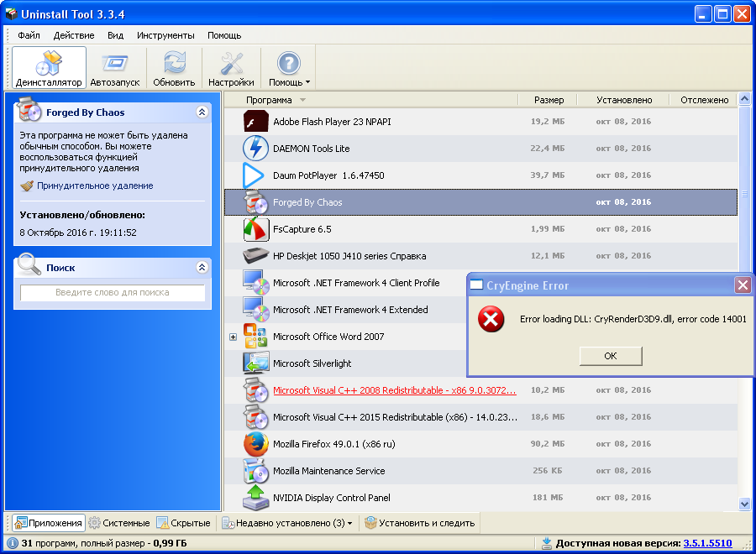Click the Обновить refresh icon
Viewport: 756px width, 554px height.
click(x=174, y=68)
